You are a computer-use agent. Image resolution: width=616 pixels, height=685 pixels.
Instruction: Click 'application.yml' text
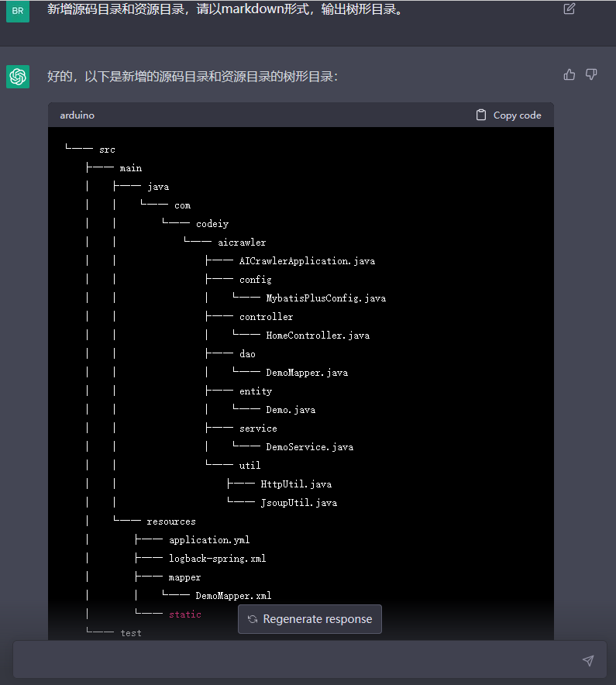tap(209, 540)
